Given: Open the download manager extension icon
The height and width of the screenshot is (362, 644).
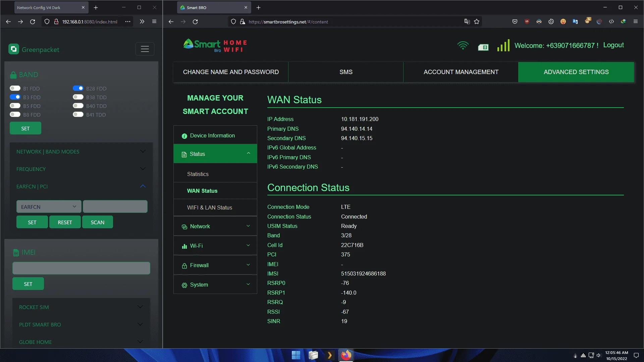Looking at the screenshot, I should click(x=623, y=22).
